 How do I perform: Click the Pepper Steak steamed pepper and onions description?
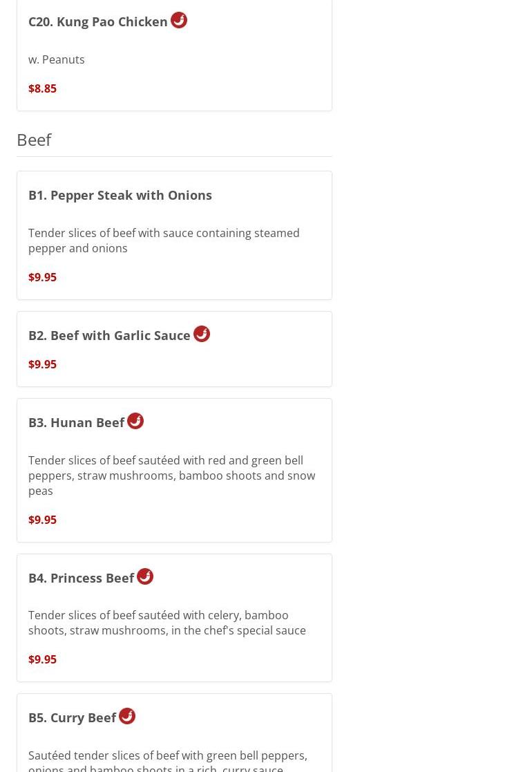tap(164, 241)
